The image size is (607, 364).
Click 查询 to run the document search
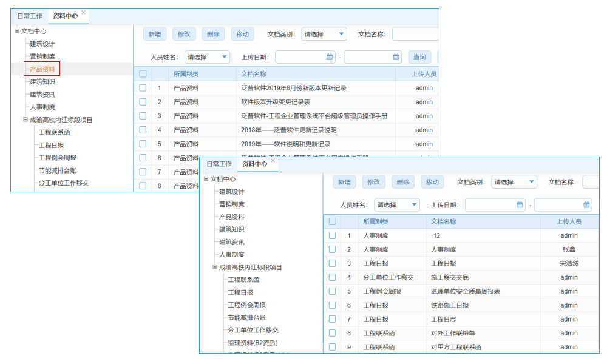pos(419,56)
